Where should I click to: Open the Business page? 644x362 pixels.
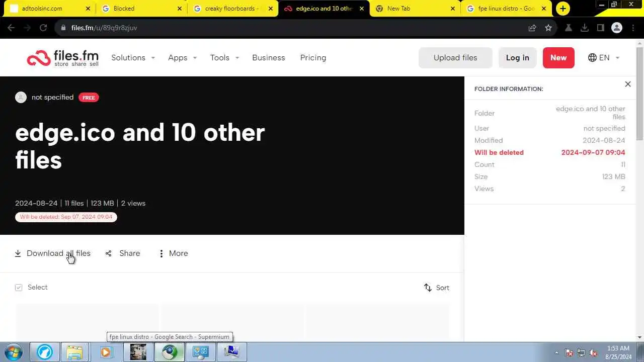tap(269, 58)
